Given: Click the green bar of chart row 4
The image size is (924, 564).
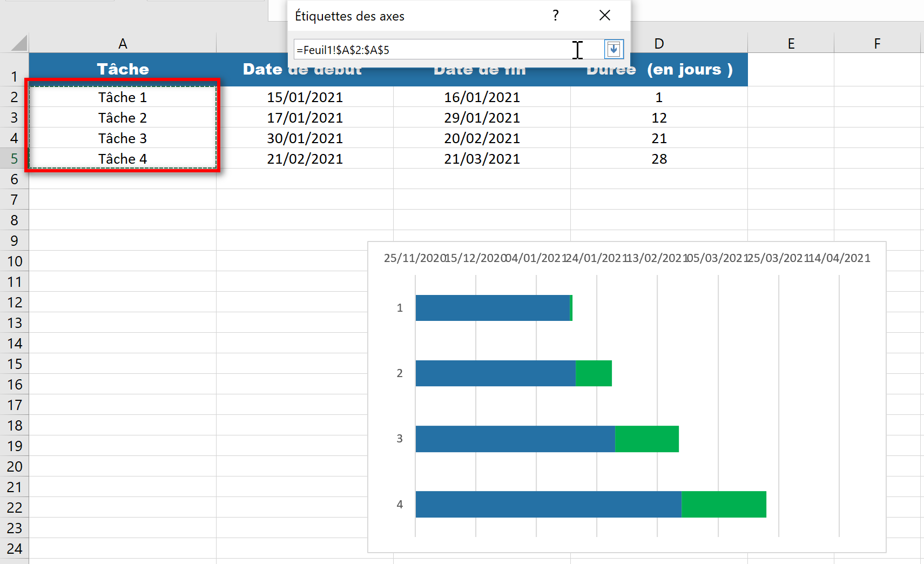Looking at the screenshot, I should click(x=724, y=504).
